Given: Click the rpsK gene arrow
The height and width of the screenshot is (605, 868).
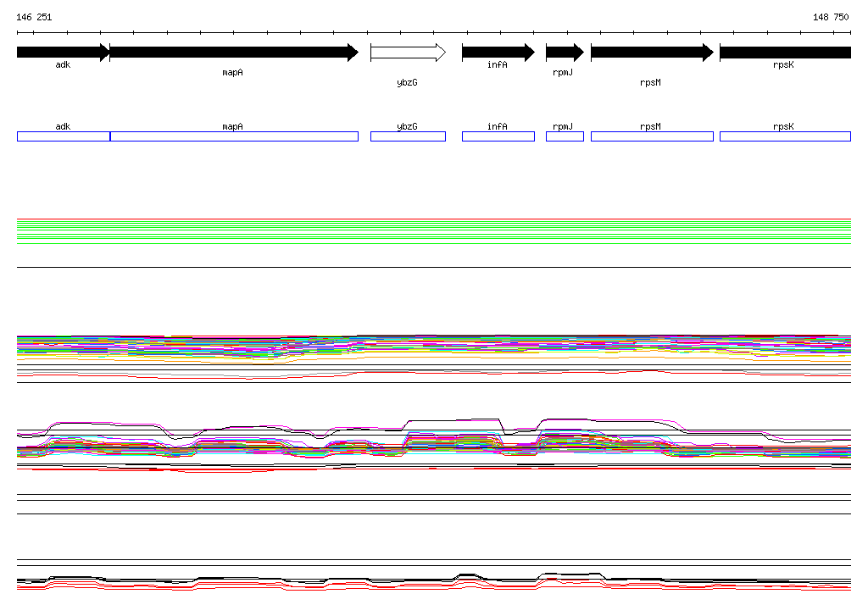Looking at the screenshot, I should pos(785,53).
